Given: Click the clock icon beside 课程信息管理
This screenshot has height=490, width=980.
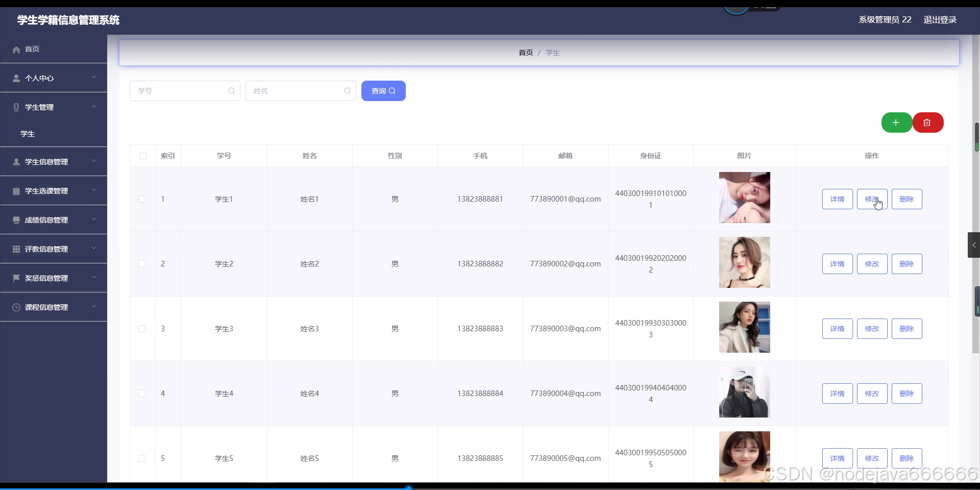Looking at the screenshot, I should point(16,307).
